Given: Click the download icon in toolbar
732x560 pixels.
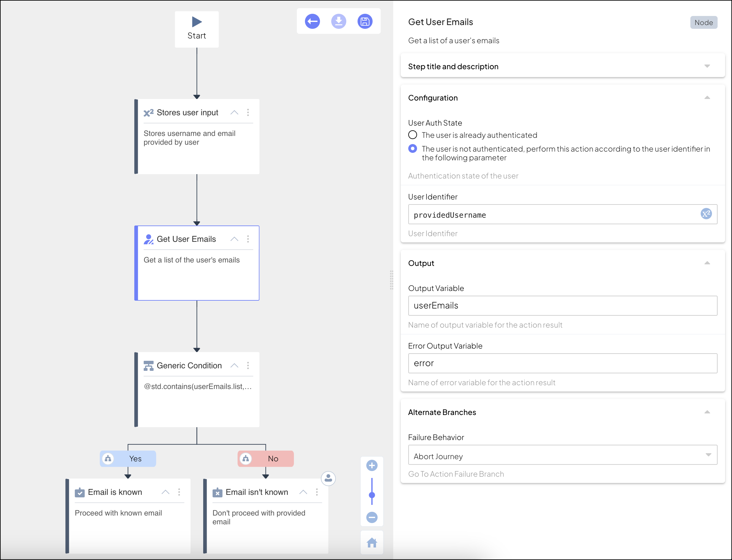Looking at the screenshot, I should point(338,22).
